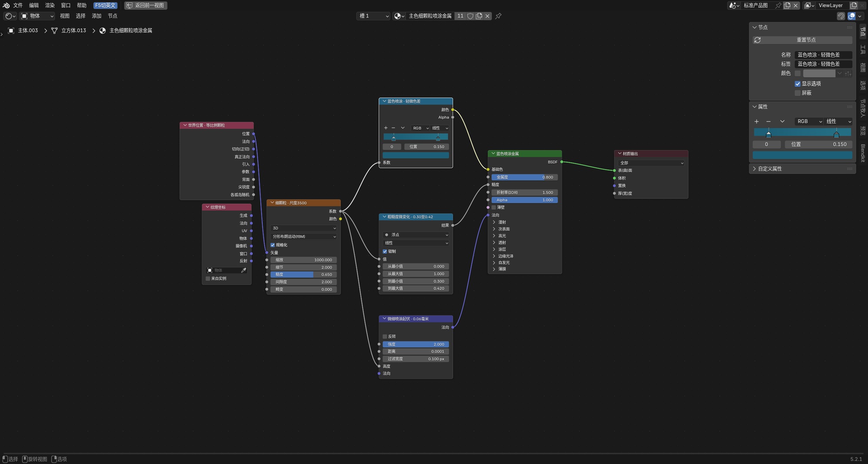The width and height of the screenshot is (868, 464).
Task: Open the 文件 menu
Action: 18,5
